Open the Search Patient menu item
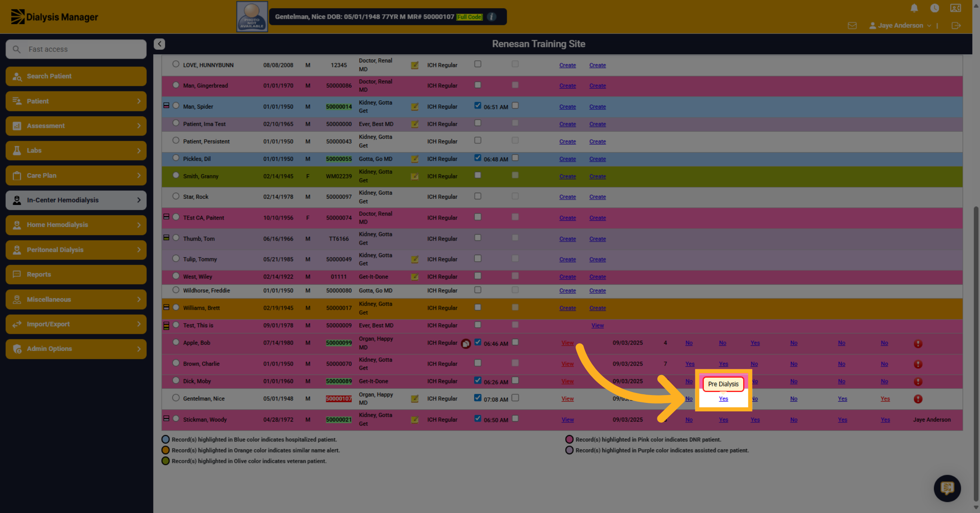Screen dimensions: 980x513 pyautogui.click(x=76, y=76)
